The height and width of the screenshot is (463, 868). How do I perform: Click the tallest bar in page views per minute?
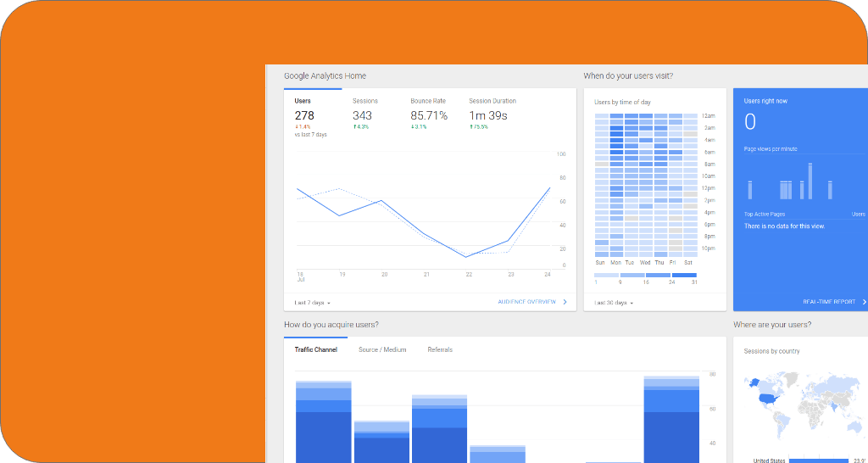810,181
